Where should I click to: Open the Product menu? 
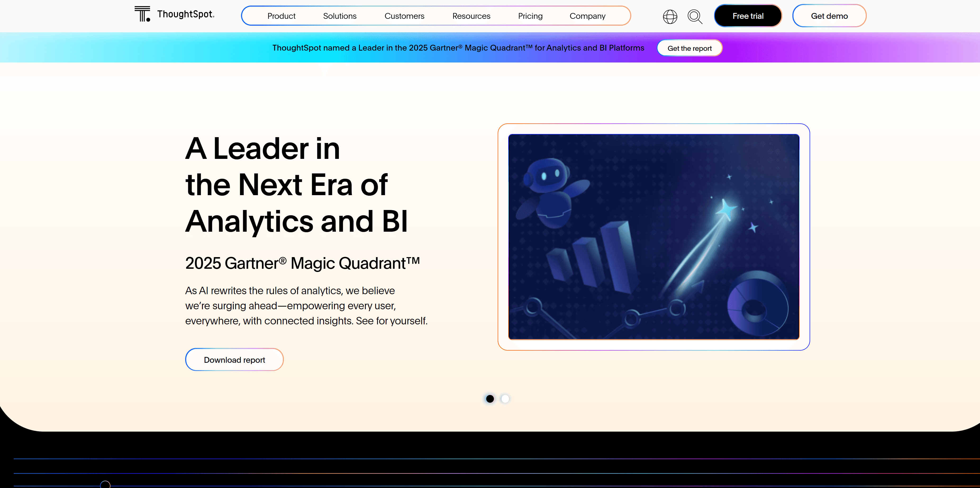(281, 16)
